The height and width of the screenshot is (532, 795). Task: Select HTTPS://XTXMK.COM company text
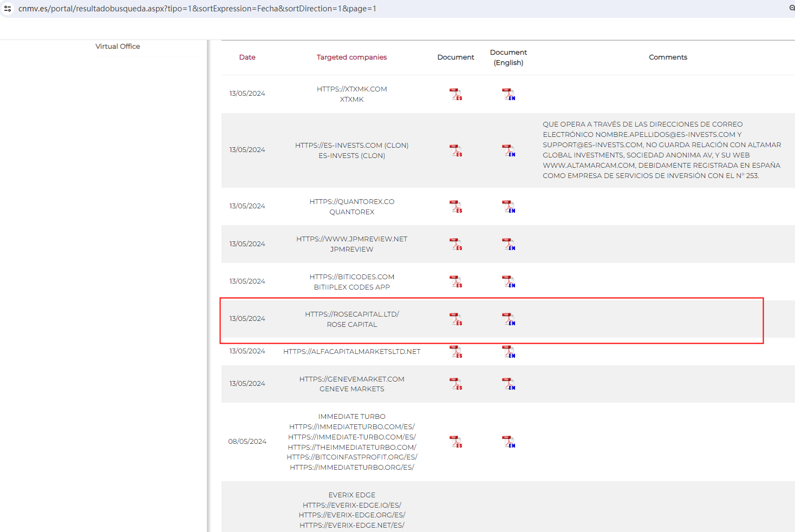(352, 89)
